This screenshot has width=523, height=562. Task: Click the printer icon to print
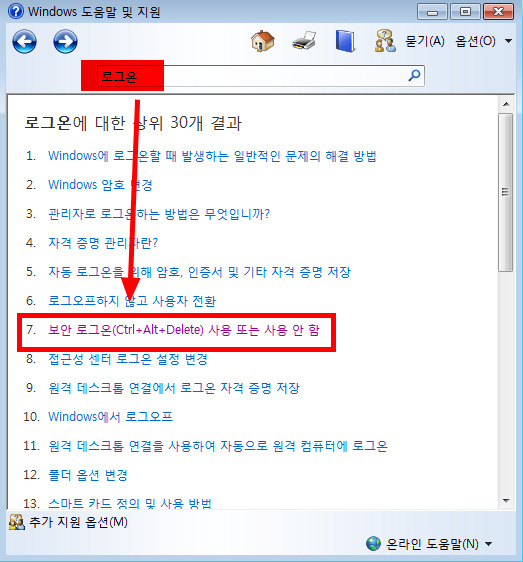pyautogui.click(x=304, y=41)
